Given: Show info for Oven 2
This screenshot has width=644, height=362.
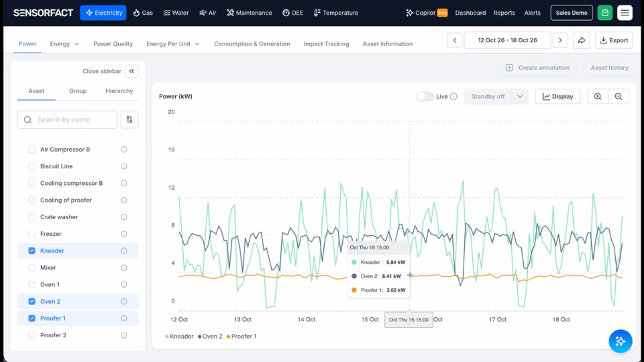Looking at the screenshot, I should point(124,301).
